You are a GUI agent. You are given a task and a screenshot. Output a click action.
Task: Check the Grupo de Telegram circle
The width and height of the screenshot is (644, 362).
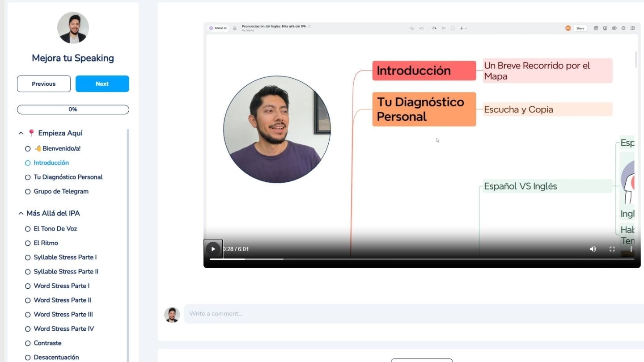point(28,192)
